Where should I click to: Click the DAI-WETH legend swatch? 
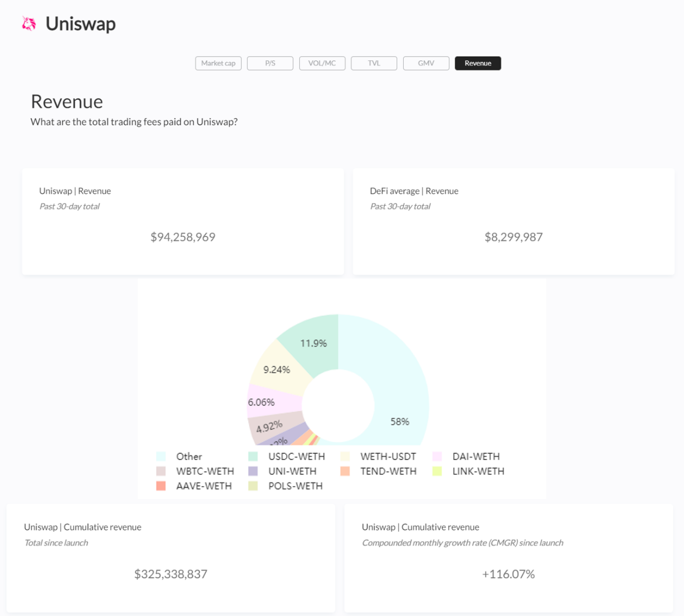[437, 457]
